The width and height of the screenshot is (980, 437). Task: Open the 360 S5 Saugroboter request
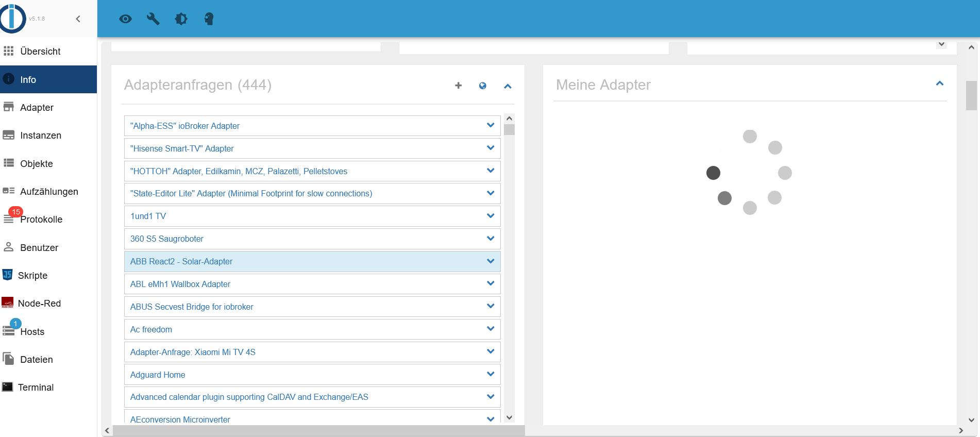coord(312,239)
